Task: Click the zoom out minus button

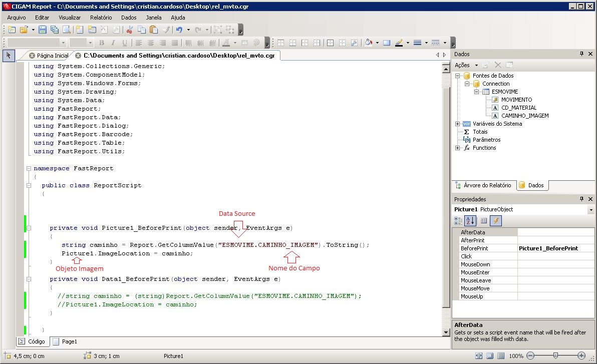Action: click(530, 355)
